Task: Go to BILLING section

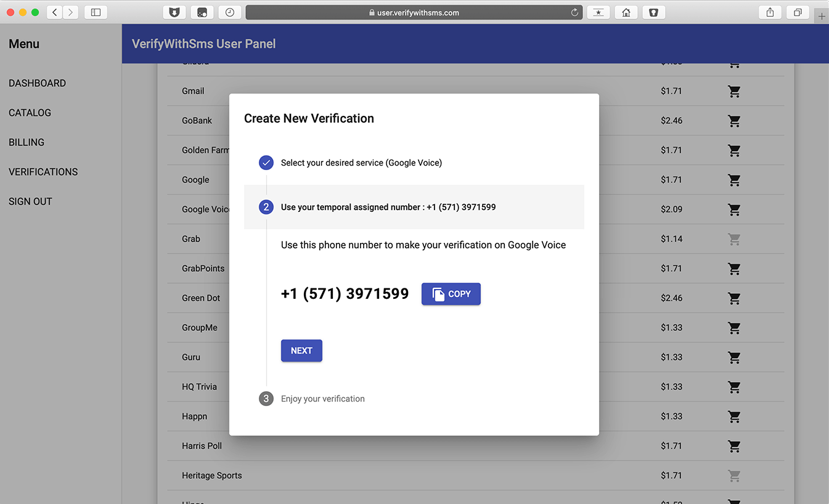Action: [27, 142]
